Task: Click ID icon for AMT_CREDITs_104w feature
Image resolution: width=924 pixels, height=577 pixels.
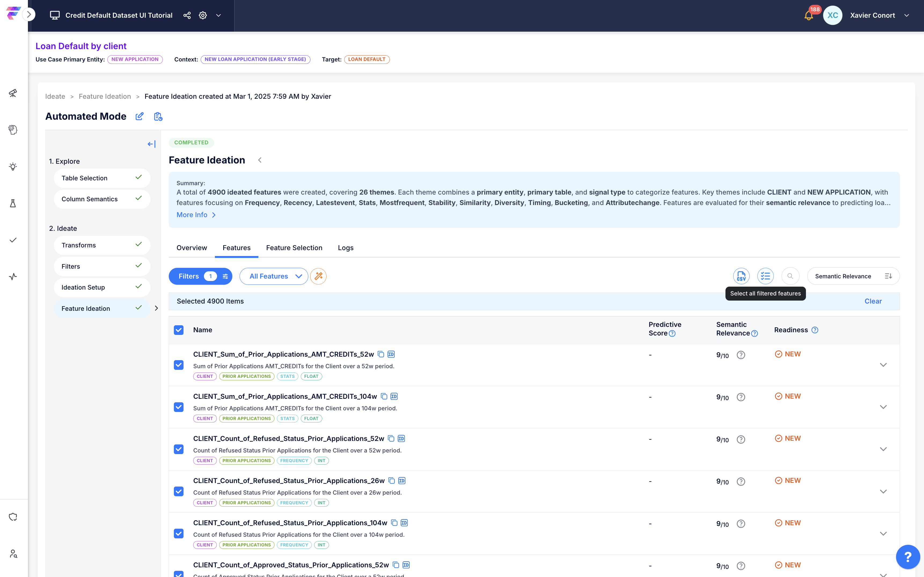Action: click(394, 396)
